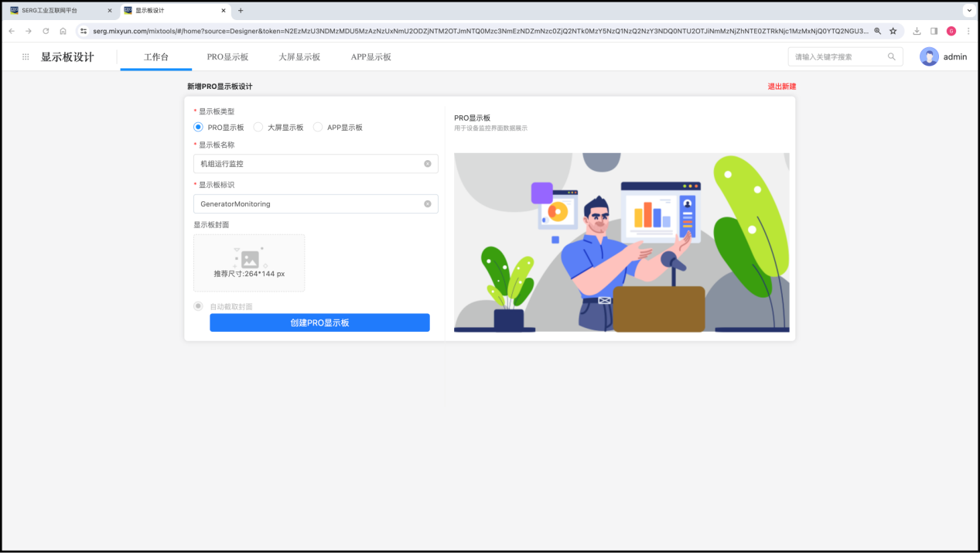Click the 创建PRO显示板 button

pyautogui.click(x=319, y=323)
